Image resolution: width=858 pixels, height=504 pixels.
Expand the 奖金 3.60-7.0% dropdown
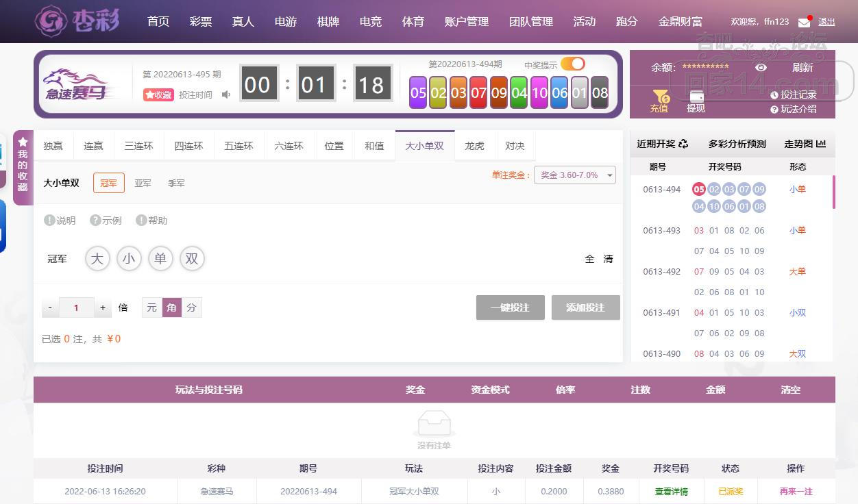(574, 175)
